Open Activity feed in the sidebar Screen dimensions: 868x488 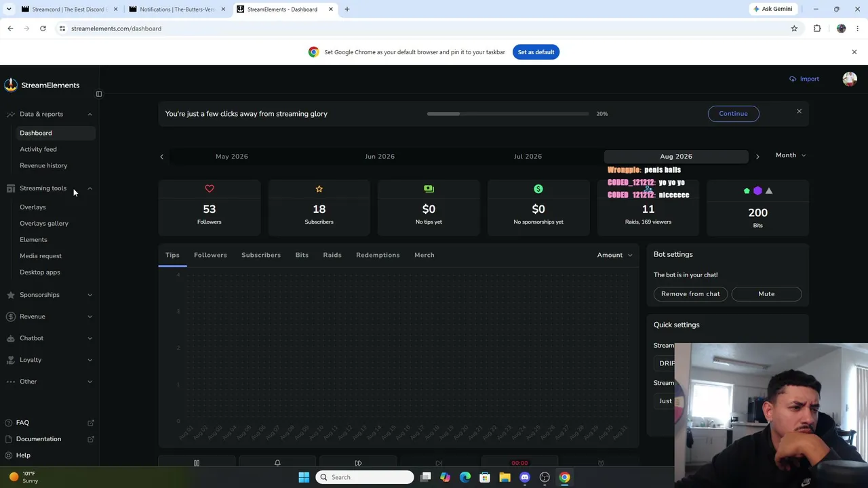(x=38, y=149)
